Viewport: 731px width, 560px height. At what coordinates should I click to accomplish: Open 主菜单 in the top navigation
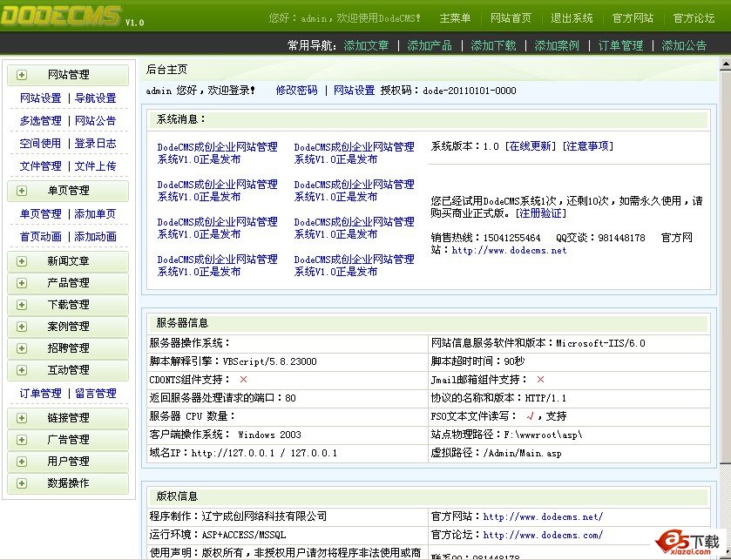pyautogui.click(x=455, y=18)
